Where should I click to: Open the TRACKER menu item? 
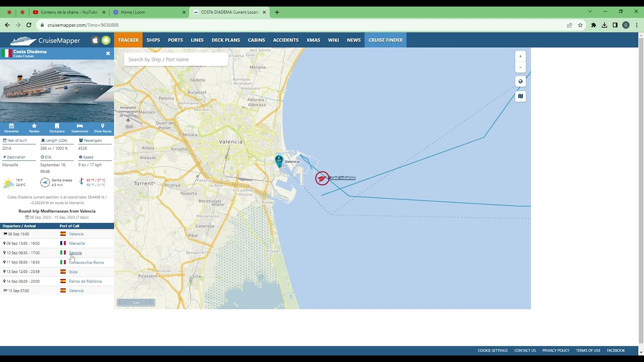(x=128, y=40)
